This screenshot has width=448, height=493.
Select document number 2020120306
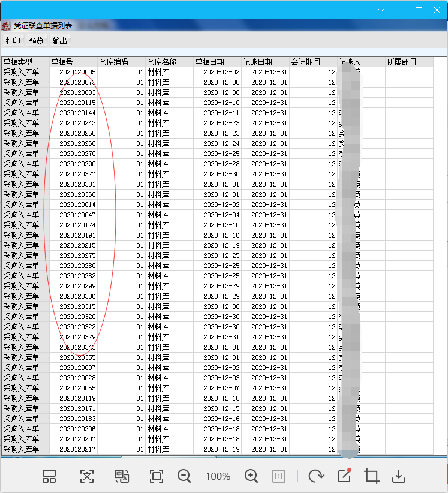[x=77, y=296]
